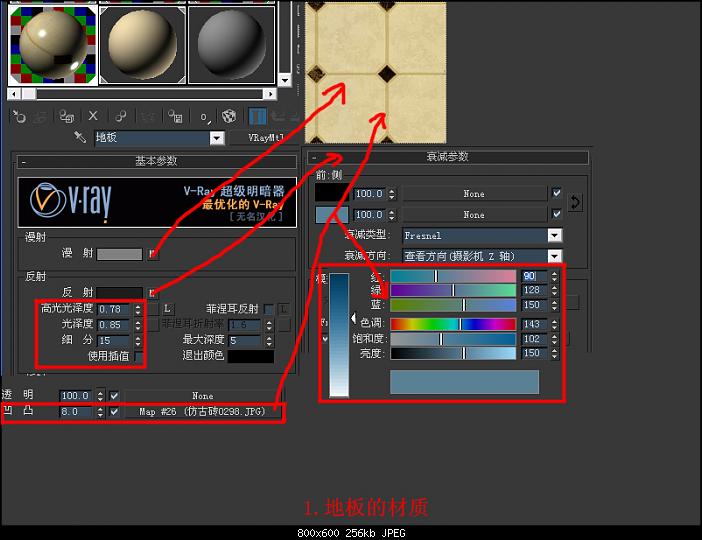702x540 pixels.
Task: Click the 反射 reflection color swatch
Action: coord(120,293)
